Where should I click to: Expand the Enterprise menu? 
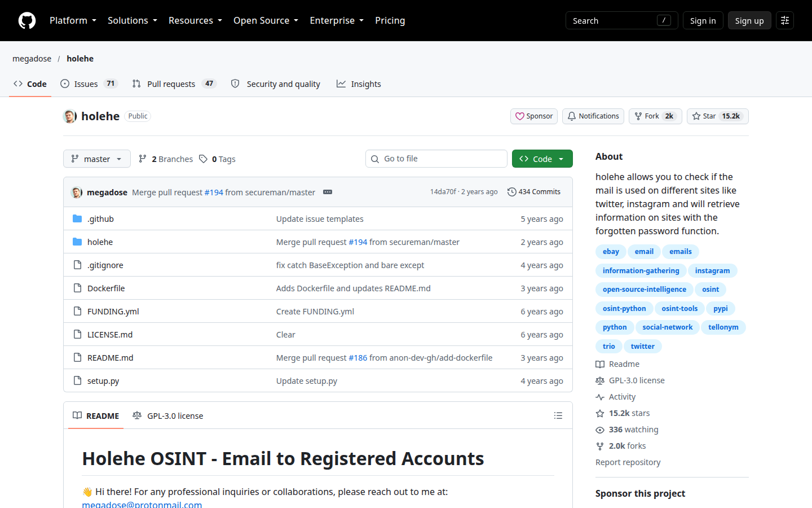click(x=337, y=20)
